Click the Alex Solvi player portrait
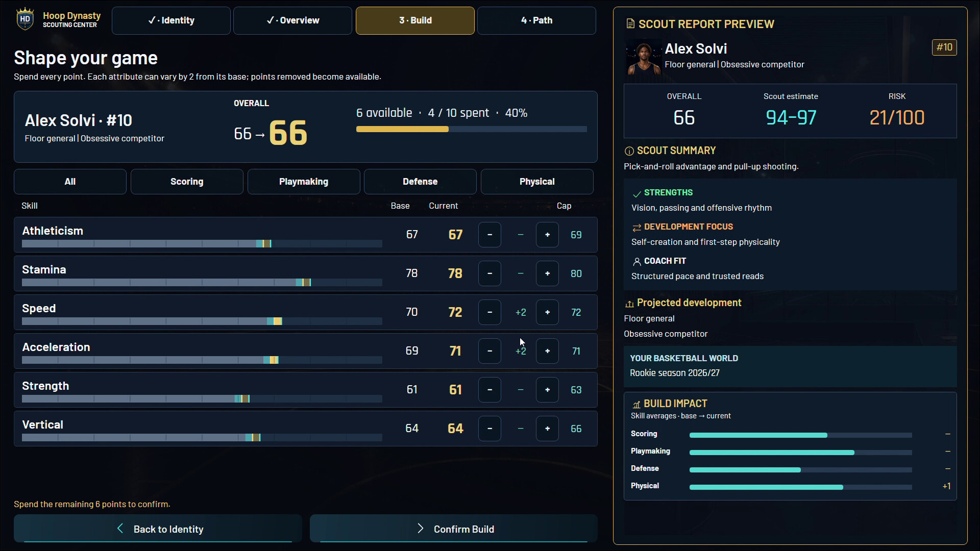980x551 pixels. 644,58
